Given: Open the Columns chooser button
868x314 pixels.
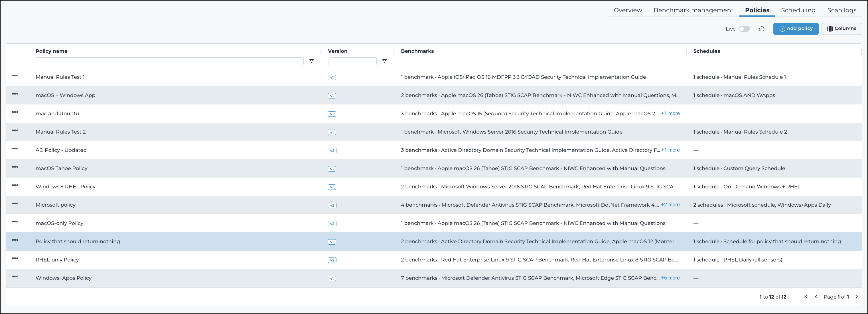Looking at the screenshot, I should tap(842, 29).
